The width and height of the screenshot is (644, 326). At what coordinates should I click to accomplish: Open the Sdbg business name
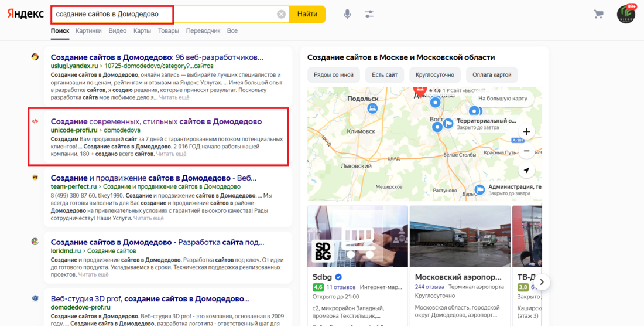322,277
